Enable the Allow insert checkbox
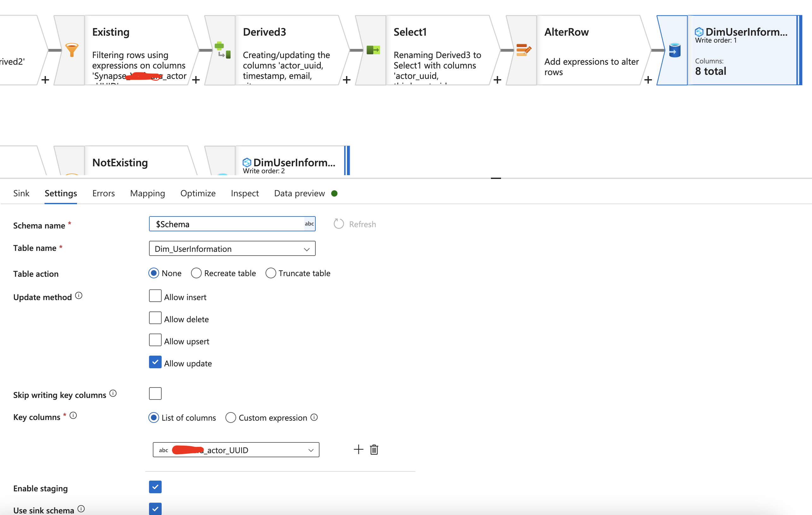Screen dimensions: 812x515 tap(155, 296)
